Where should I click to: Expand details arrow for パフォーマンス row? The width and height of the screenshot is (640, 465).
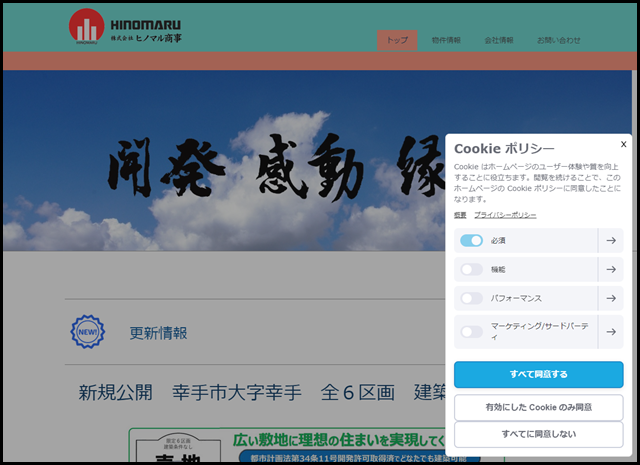[611, 298]
